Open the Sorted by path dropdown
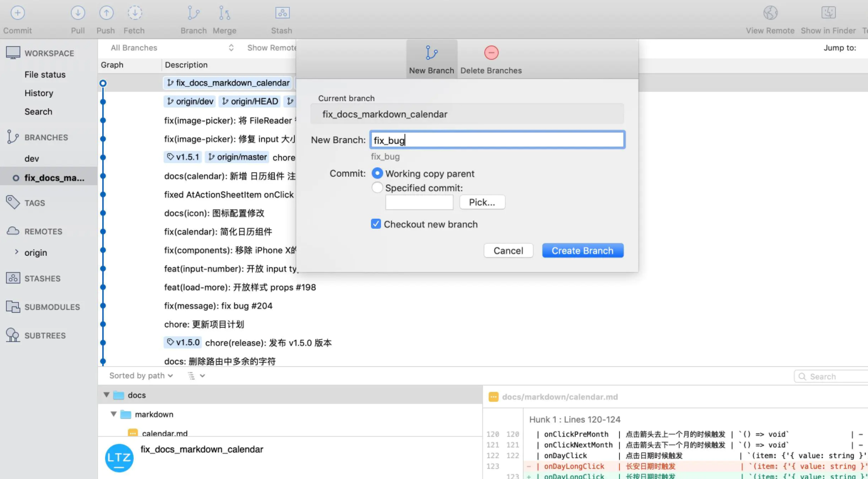 point(141,376)
